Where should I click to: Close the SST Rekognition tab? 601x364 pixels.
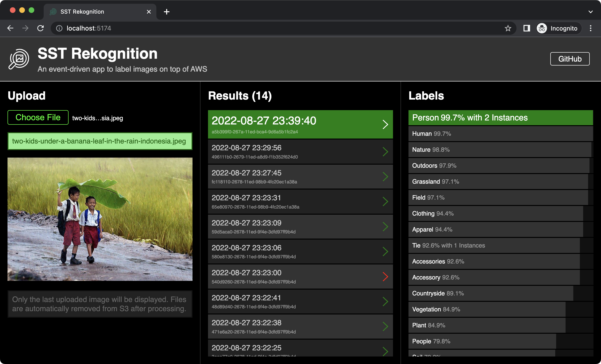149,12
